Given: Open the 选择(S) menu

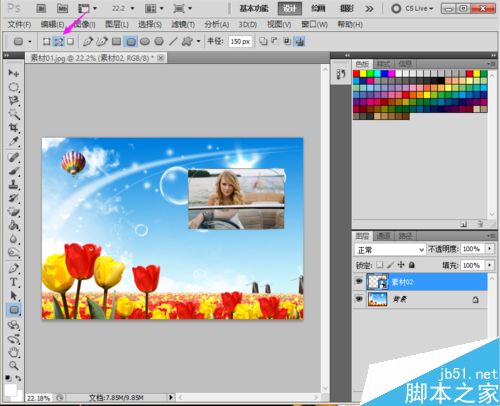Looking at the screenshot, I should 150,24.
